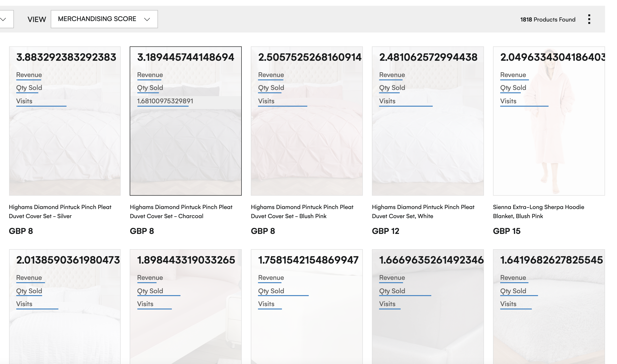Screen dimensions: 617x364
Task: Click GBP 8 price under Charcoal duvet
Action: pos(142,231)
